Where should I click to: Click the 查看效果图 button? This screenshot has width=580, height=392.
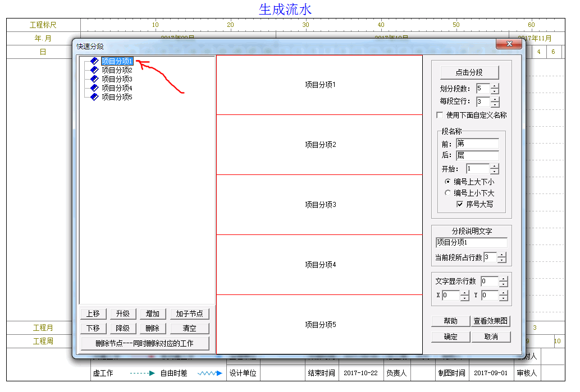[x=490, y=321]
